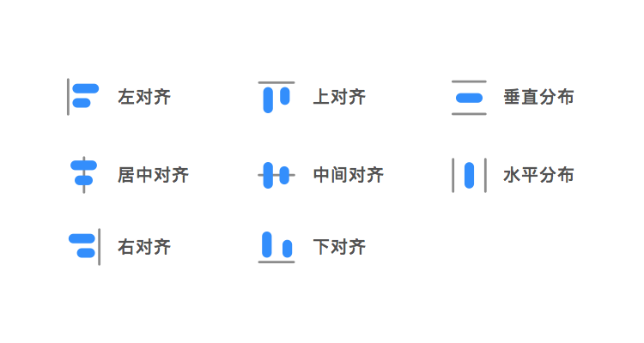Choose the 右对齐 text label
Screen dimensions: 644x343
click(144, 247)
